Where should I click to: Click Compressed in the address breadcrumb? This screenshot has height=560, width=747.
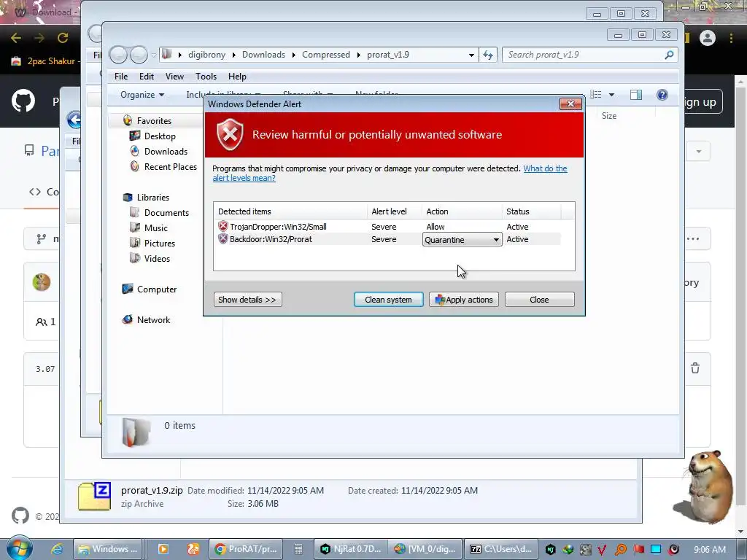326,55
